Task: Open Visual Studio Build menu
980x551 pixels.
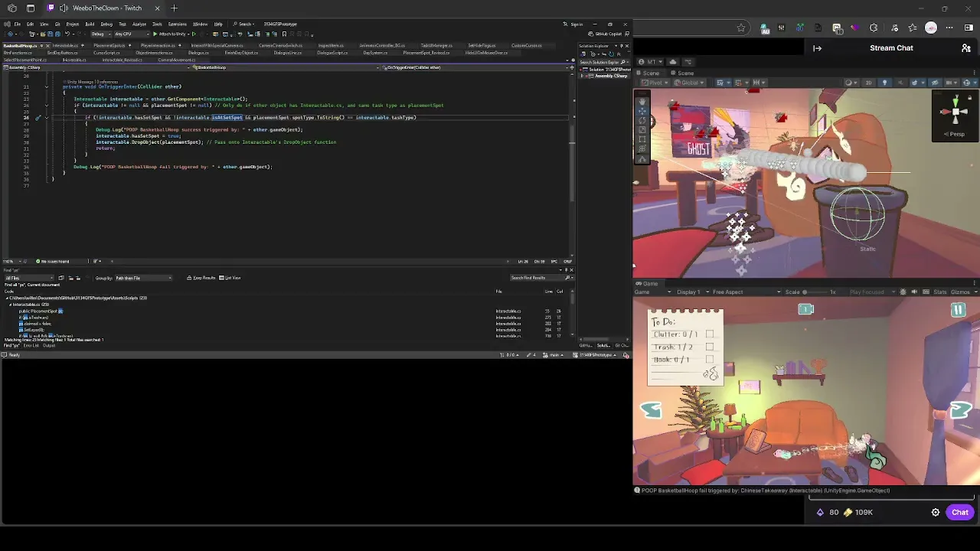Action: click(90, 24)
